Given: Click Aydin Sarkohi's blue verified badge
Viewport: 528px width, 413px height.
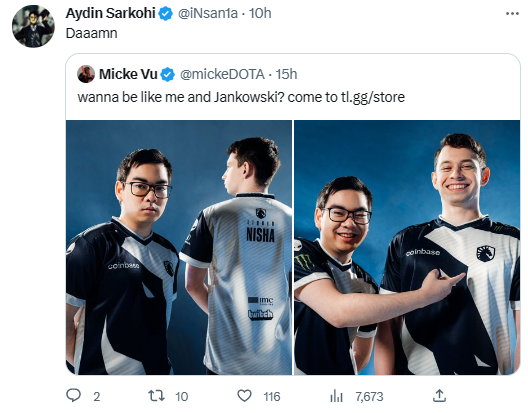Looking at the screenshot, I should pyautogui.click(x=166, y=14).
